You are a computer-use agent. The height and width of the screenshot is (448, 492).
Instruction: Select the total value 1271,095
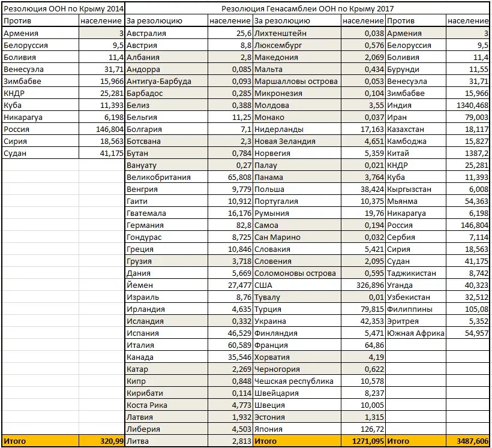pos(363,441)
